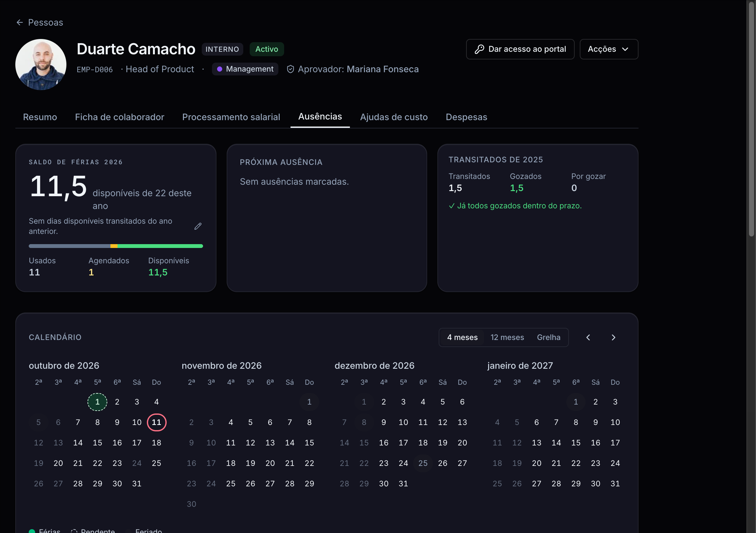This screenshot has width=756, height=533.
Task: Click the back arrow next to Pessoas
Action: click(20, 22)
